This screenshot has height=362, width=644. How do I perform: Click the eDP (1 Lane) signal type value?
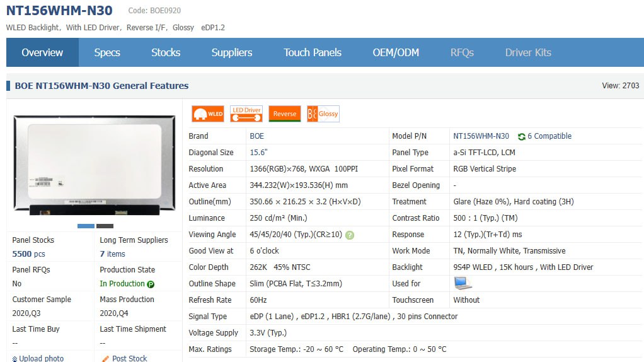(354, 317)
